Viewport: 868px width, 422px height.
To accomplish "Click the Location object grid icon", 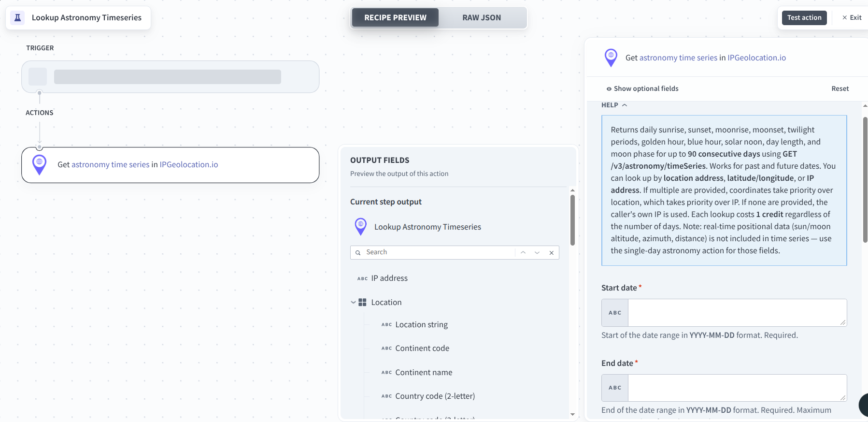I will coord(362,302).
